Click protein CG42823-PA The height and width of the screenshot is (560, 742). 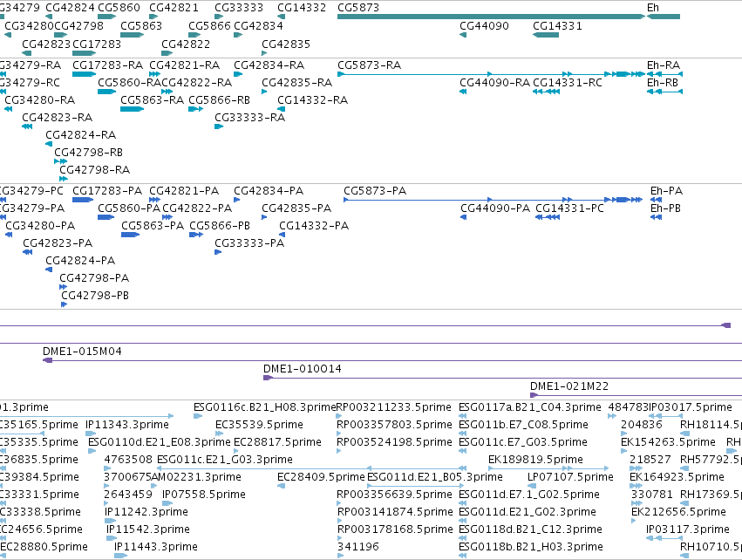click(x=27, y=252)
